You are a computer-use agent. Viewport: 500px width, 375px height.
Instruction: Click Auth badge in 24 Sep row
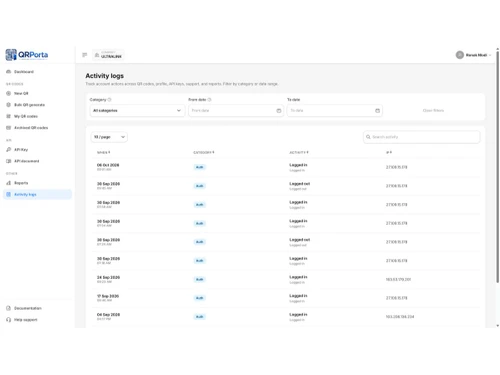(200, 279)
